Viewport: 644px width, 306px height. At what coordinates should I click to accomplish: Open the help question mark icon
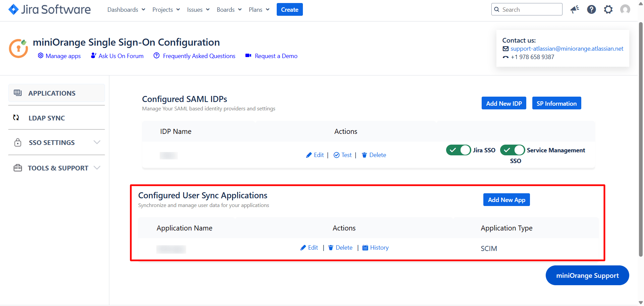[x=591, y=9]
